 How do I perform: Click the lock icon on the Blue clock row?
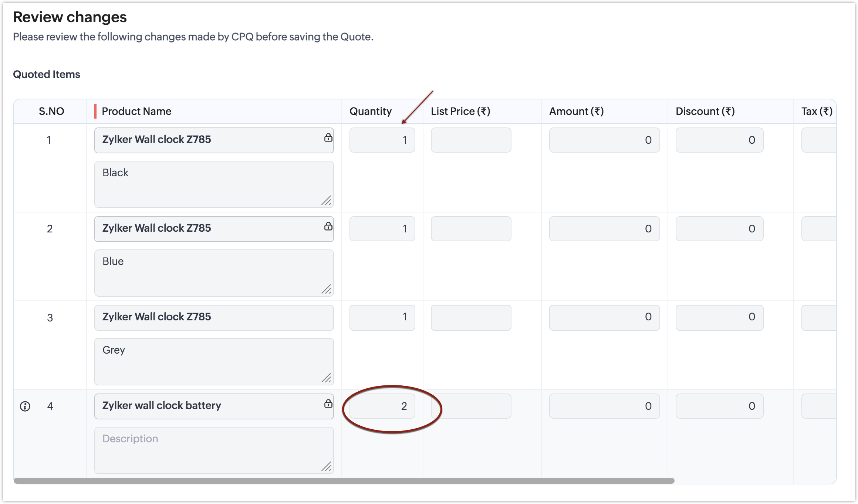click(328, 227)
